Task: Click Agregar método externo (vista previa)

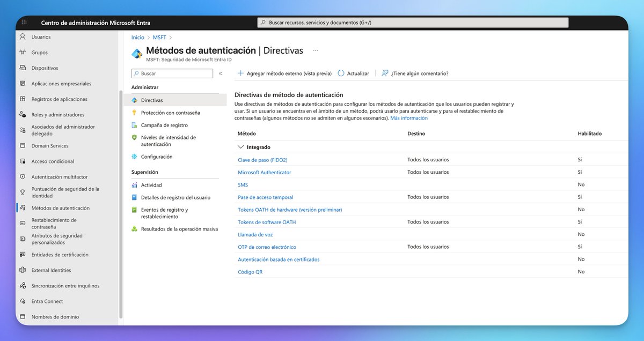Action: (284, 73)
